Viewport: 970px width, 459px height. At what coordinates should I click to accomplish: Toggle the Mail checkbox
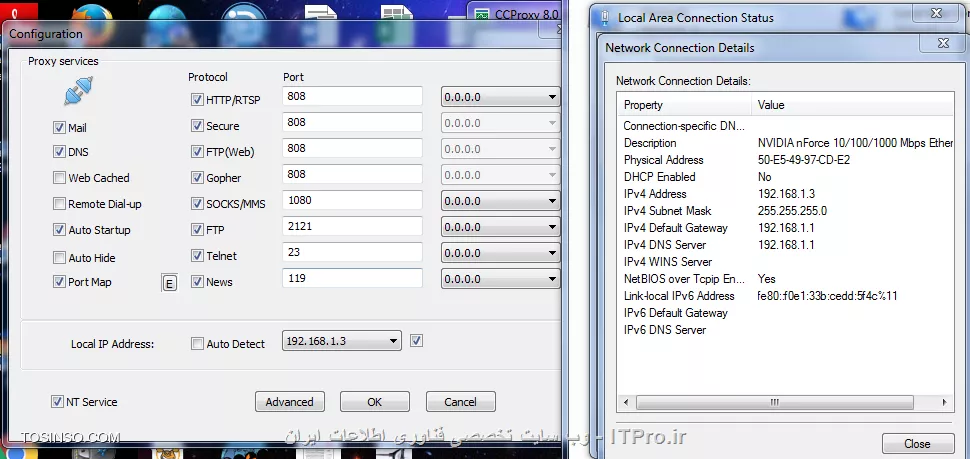click(59, 128)
